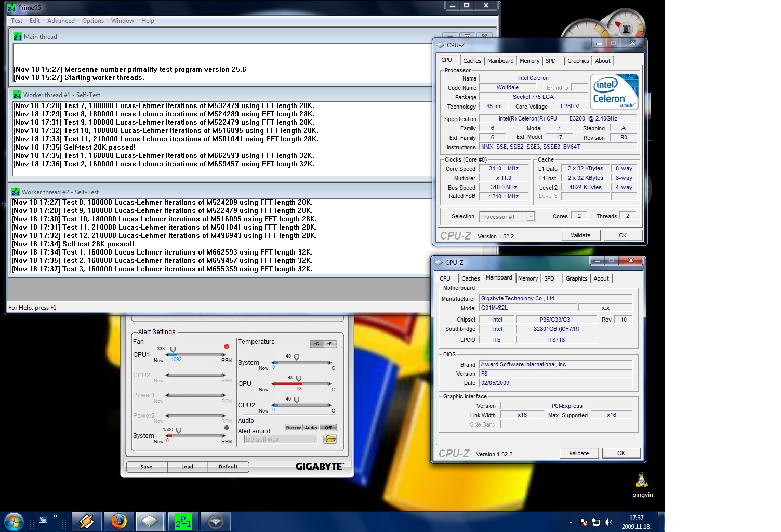Click Validate in the upper CPU-Z window
Image resolution: width=781 pixels, height=532 pixels.
point(580,235)
